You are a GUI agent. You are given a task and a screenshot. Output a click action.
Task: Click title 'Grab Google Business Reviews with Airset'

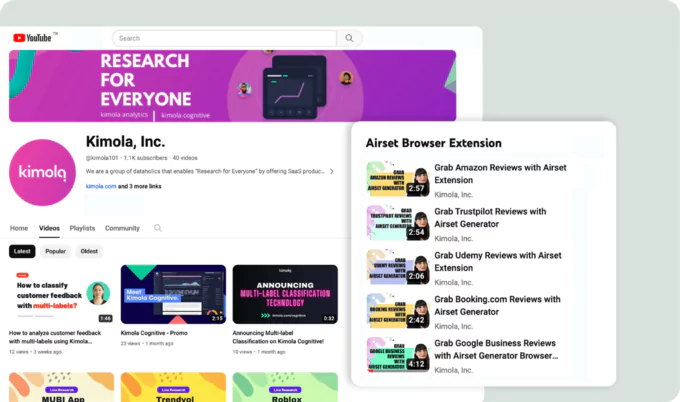[496, 349]
